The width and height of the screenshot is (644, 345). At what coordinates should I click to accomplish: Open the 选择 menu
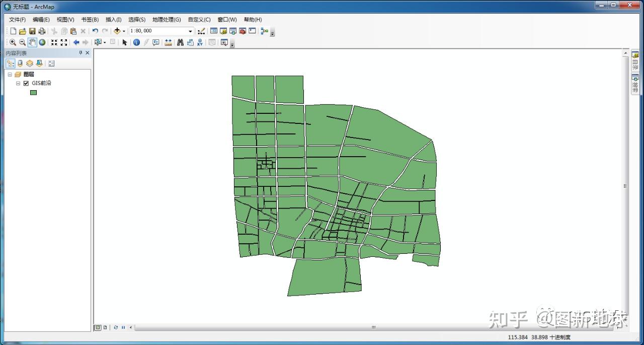(136, 20)
